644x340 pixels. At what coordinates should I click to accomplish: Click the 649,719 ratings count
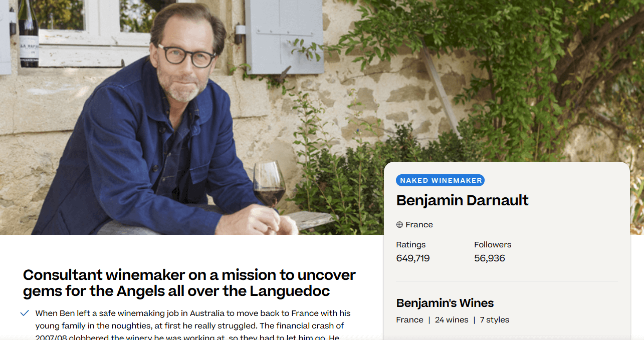(x=413, y=258)
